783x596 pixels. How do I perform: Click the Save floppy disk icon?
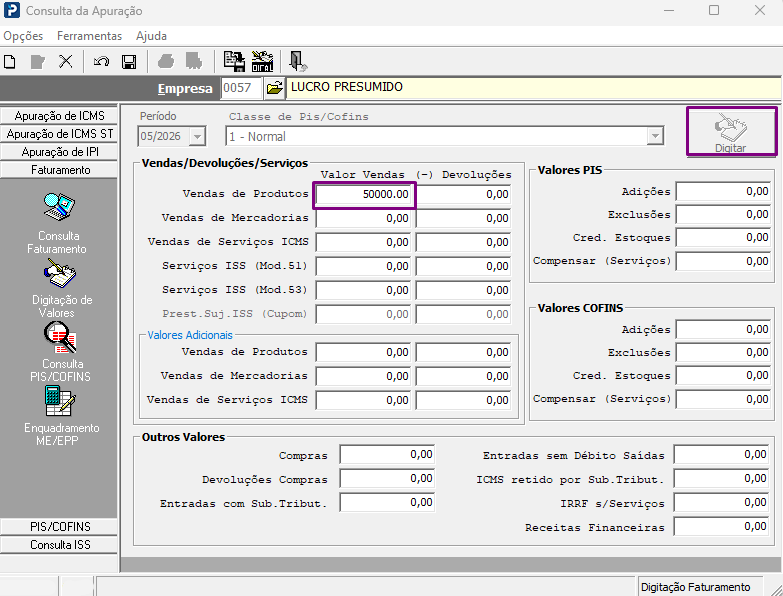(129, 62)
